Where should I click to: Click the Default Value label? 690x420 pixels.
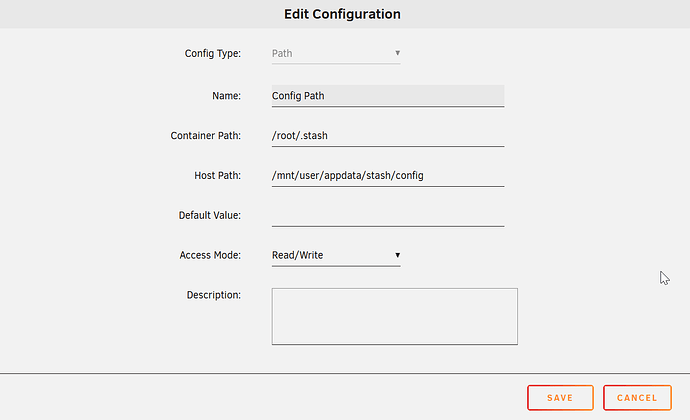tap(209, 215)
